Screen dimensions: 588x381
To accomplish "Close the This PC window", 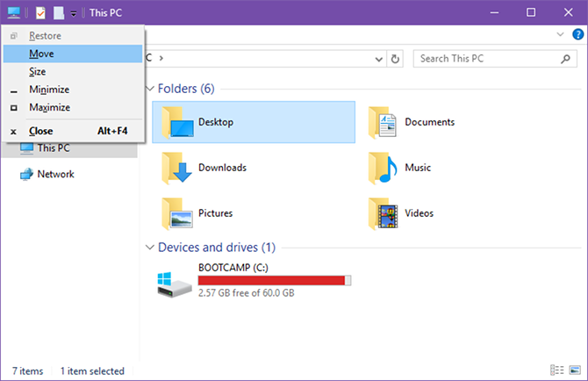I will [568, 13].
